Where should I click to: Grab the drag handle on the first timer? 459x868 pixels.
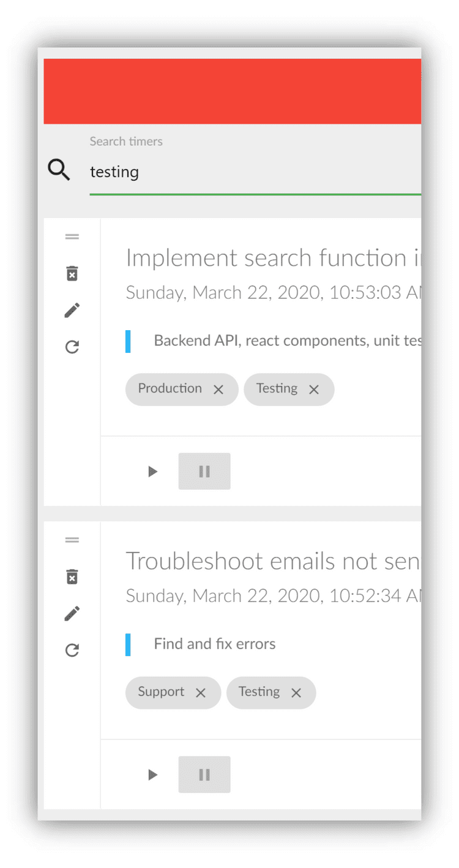click(x=72, y=236)
